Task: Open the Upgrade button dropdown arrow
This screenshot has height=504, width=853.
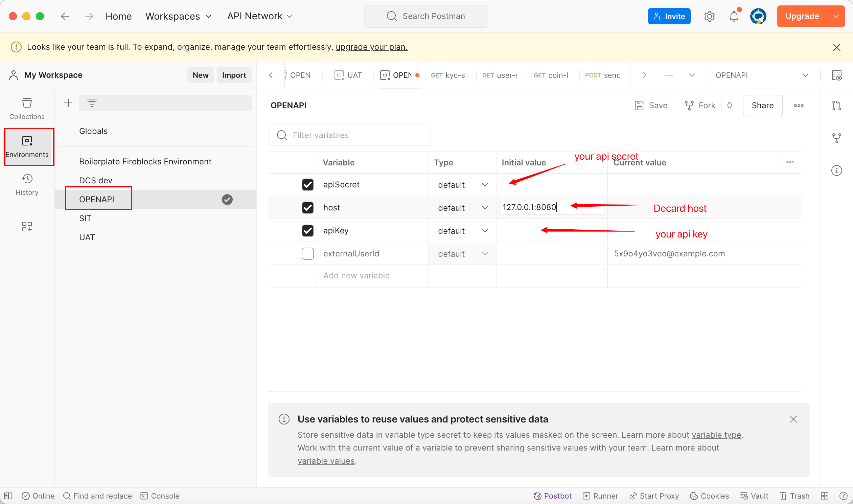Action: click(836, 16)
